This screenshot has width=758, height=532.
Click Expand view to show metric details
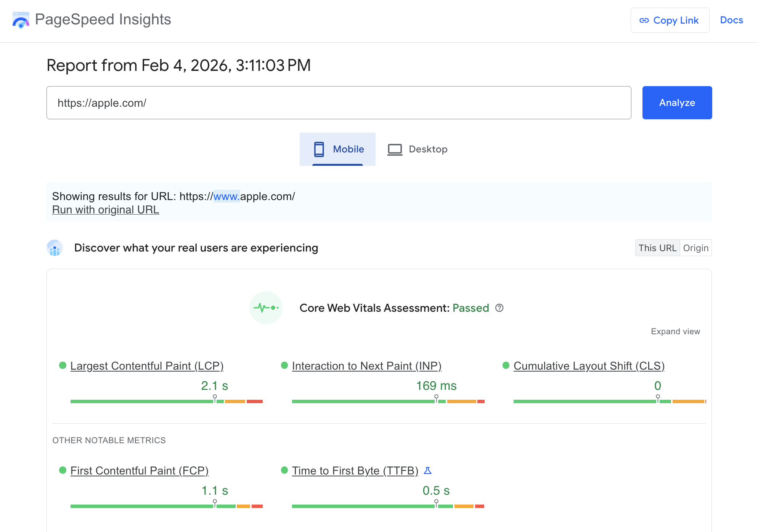[676, 331]
